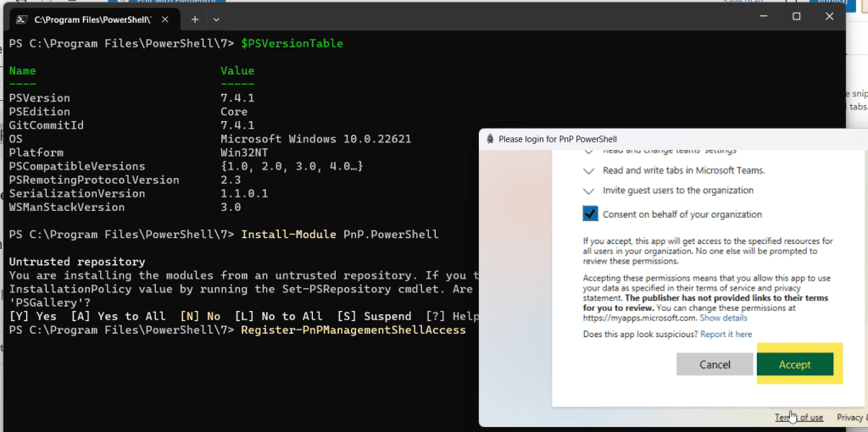The width and height of the screenshot is (868, 432).
Task: Click the Accept button in consent dialog
Action: pyautogui.click(x=794, y=364)
